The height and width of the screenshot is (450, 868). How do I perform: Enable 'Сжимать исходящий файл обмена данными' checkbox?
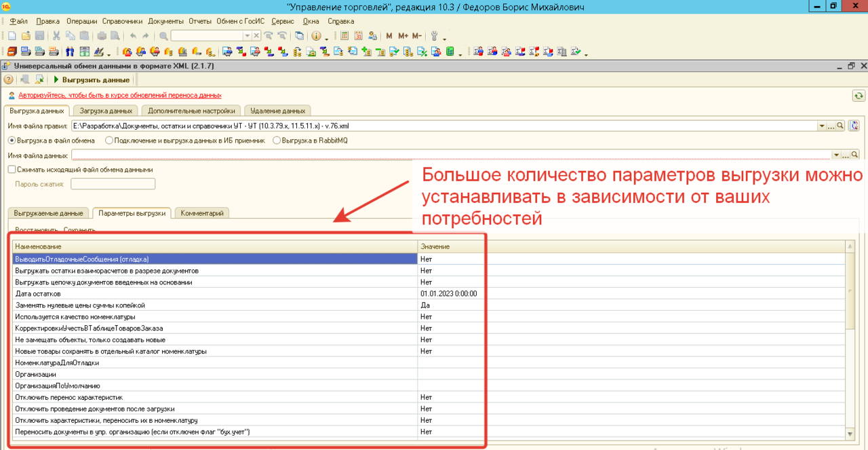[x=12, y=170]
